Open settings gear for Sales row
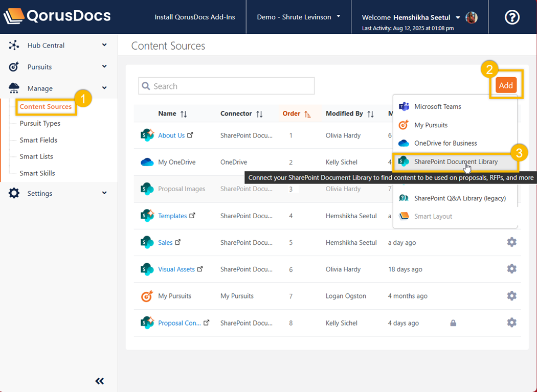The image size is (537, 392). [x=511, y=242]
